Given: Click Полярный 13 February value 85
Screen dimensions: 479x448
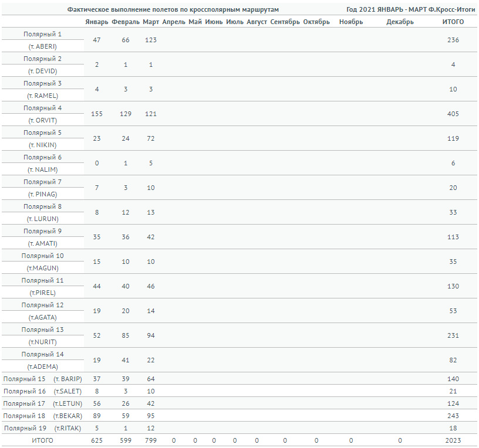Looking at the screenshot, I should pyautogui.click(x=126, y=335).
